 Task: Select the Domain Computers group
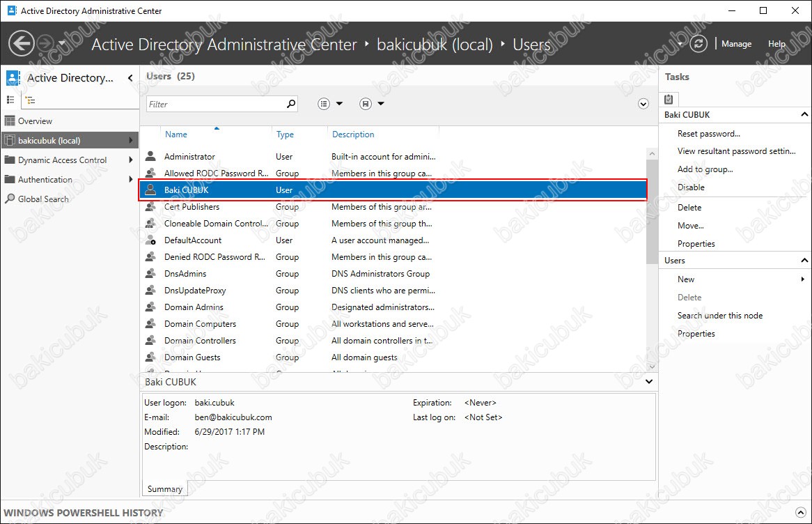click(393, 324)
